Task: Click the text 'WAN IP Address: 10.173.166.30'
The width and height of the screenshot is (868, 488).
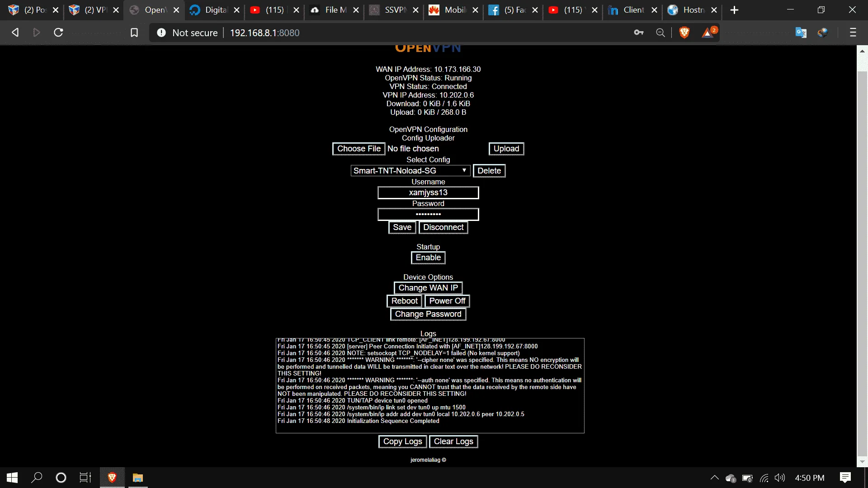Action: coord(428,69)
